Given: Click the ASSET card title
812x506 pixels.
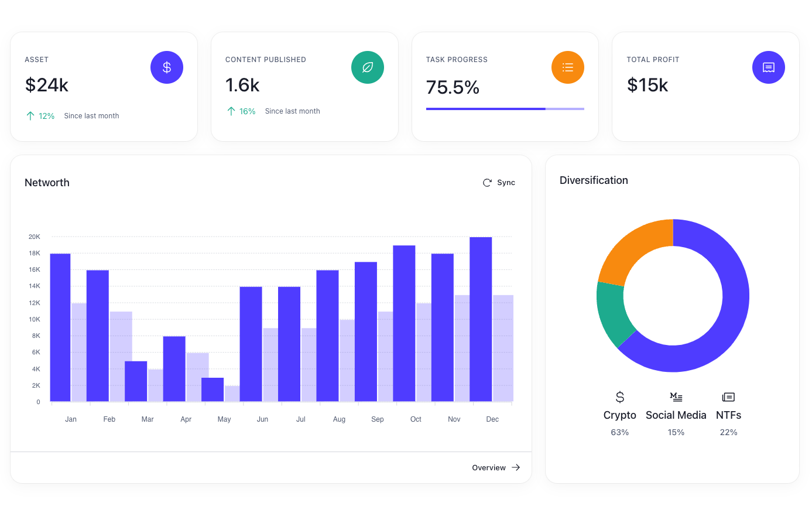Looking at the screenshot, I should tap(36, 60).
